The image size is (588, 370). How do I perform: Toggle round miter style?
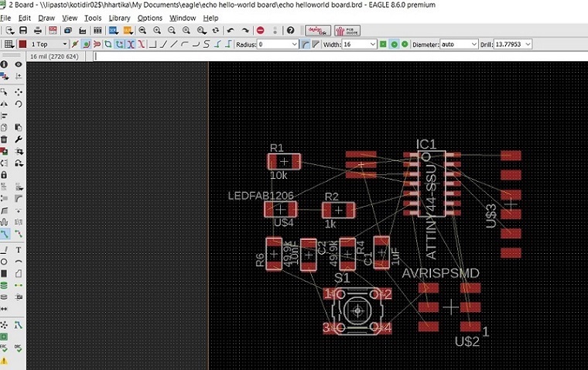tap(306, 44)
